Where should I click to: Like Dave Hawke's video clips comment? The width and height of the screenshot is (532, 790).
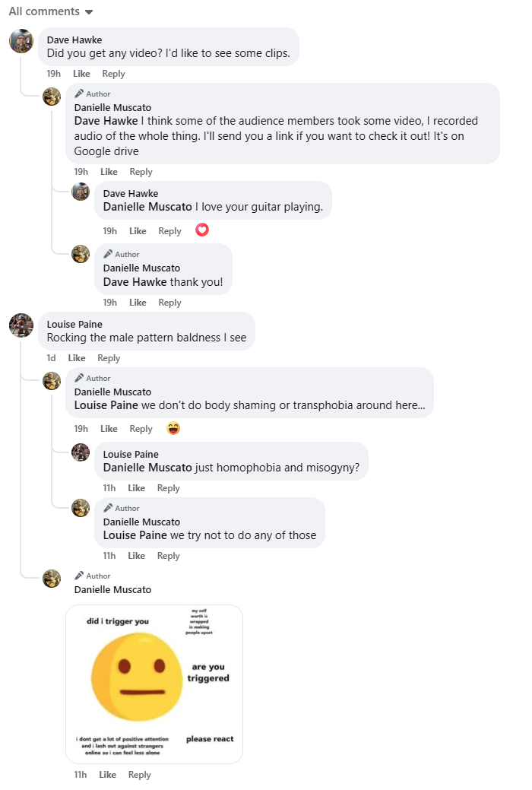point(81,74)
